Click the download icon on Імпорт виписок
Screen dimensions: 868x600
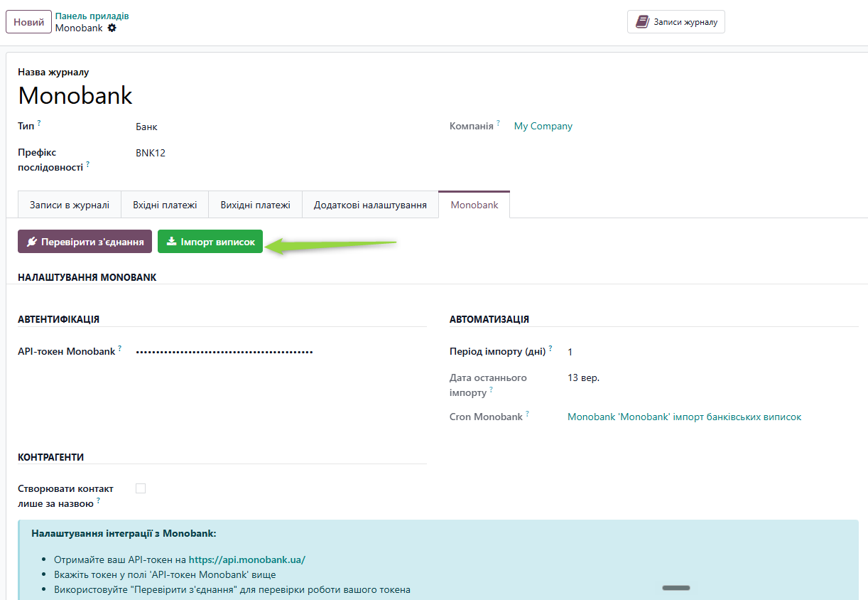click(x=171, y=242)
